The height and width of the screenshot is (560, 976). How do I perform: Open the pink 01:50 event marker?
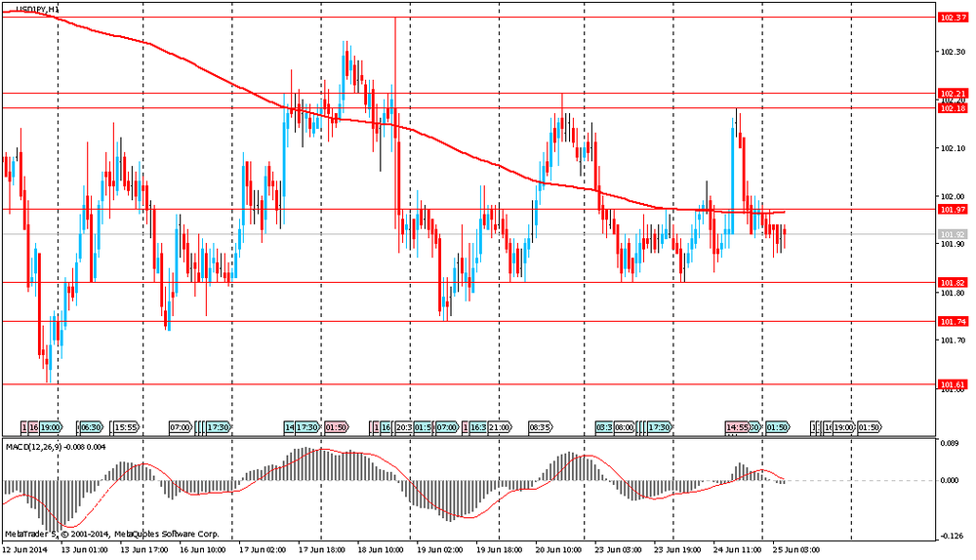coord(336,427)
